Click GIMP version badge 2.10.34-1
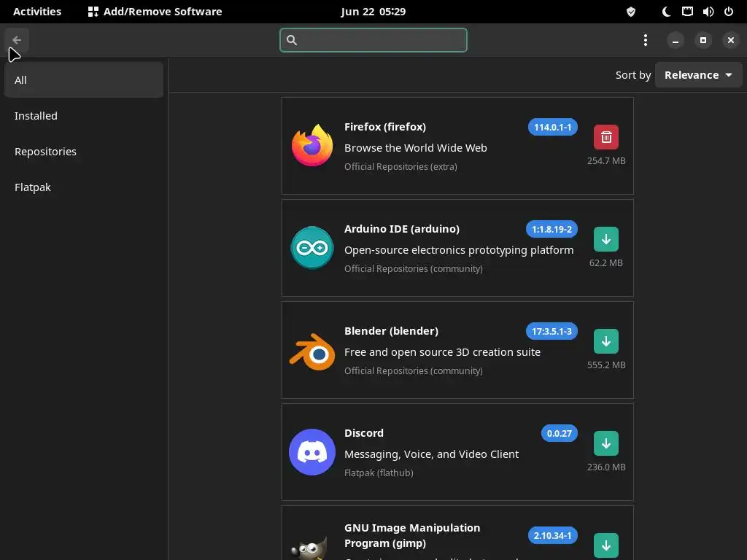The image size is (747, 560). 552,536
